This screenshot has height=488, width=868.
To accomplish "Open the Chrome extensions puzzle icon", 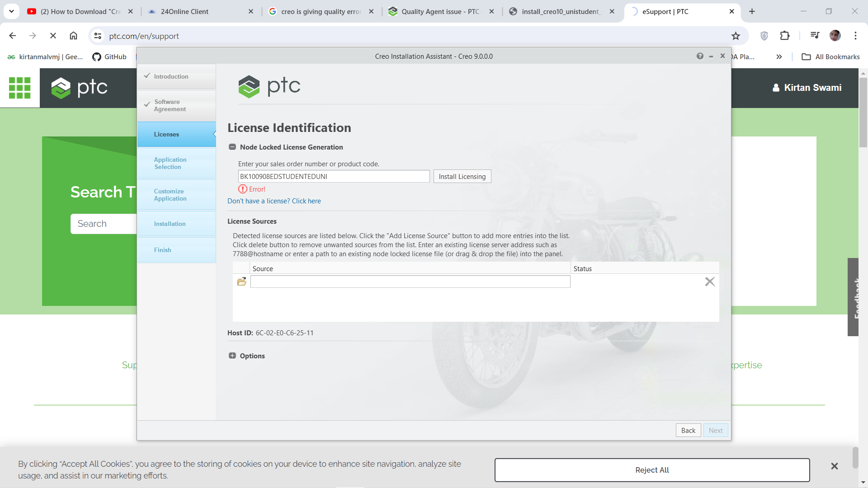I will click(785, 36).
